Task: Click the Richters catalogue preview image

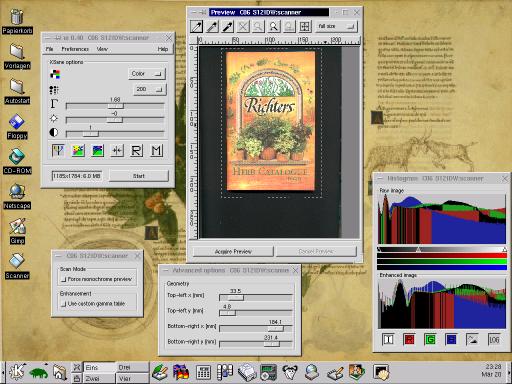Action: [x=271, y=121]
